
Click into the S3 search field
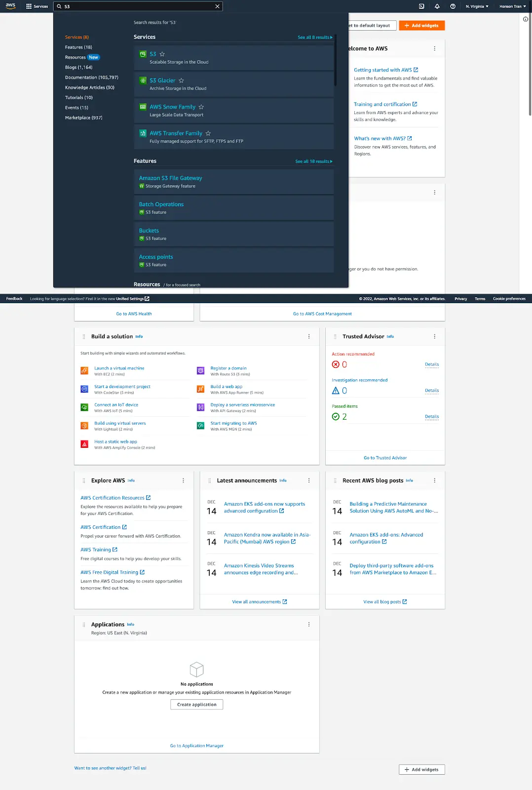click(138, 6)
